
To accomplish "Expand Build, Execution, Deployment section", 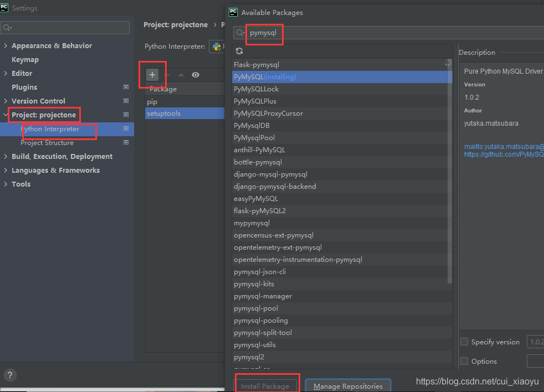I will [x=6, y=157].
